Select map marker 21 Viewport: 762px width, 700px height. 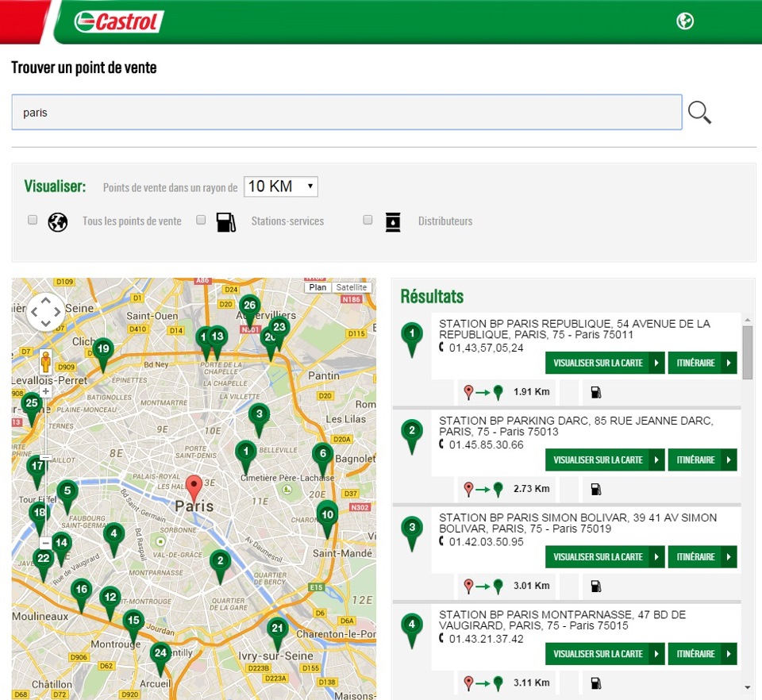pyautogui.click(x=277, y=633)
